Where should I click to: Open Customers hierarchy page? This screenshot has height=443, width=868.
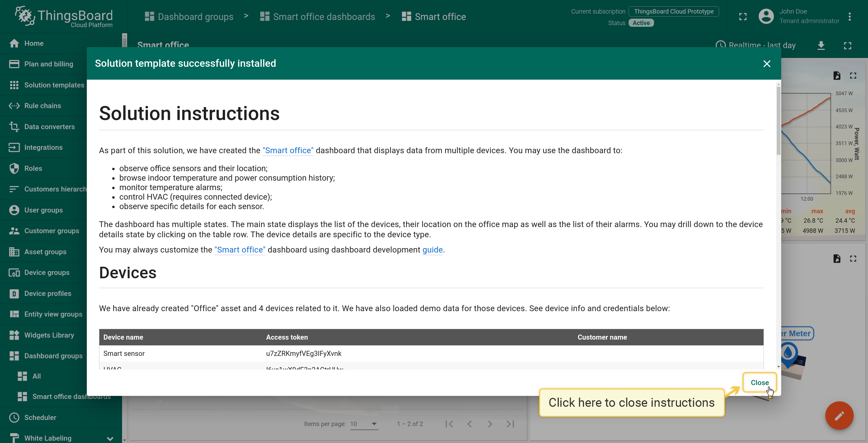point(61,189)
